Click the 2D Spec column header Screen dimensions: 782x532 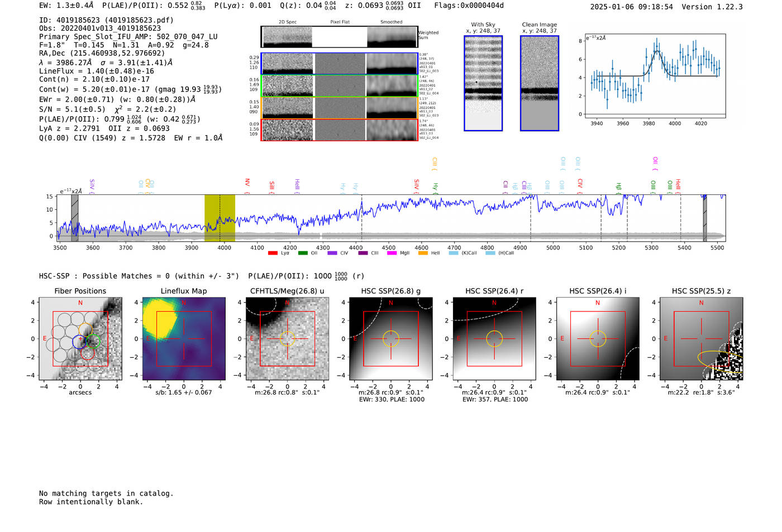pos(288,22)
